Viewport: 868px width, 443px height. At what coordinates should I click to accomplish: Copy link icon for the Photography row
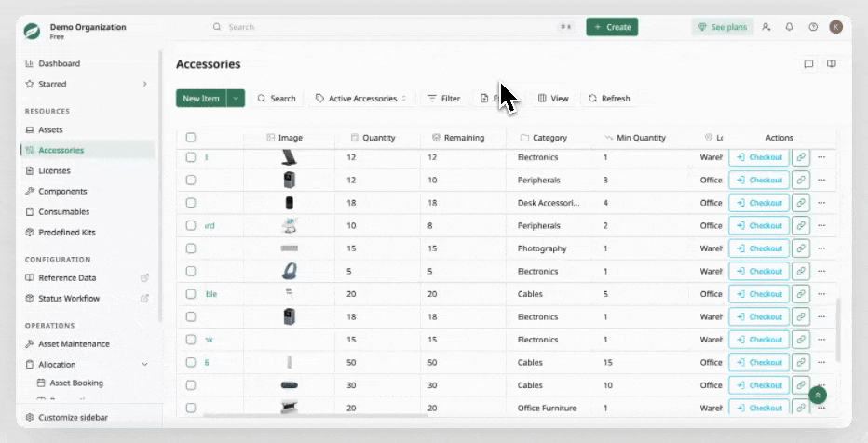point(800,248)
